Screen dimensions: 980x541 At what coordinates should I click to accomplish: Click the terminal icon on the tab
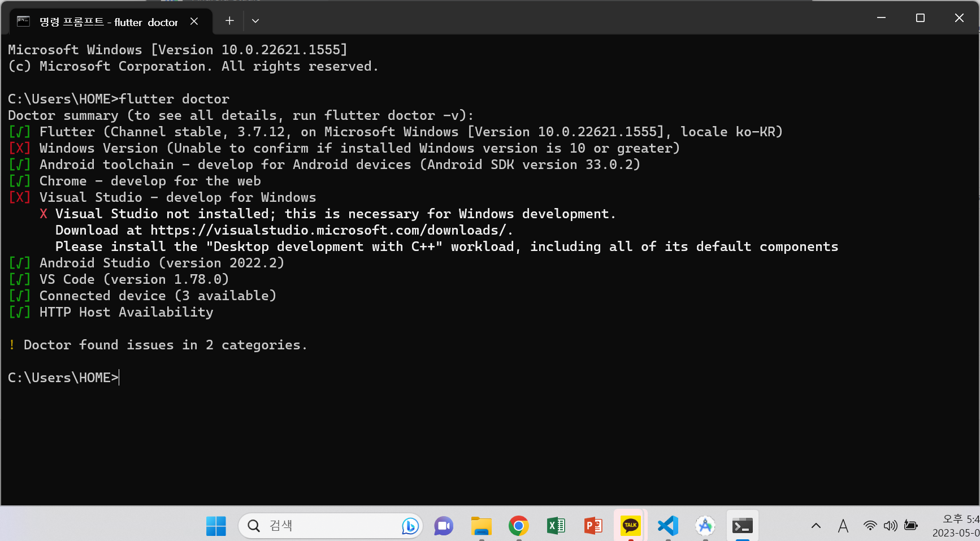23,21
